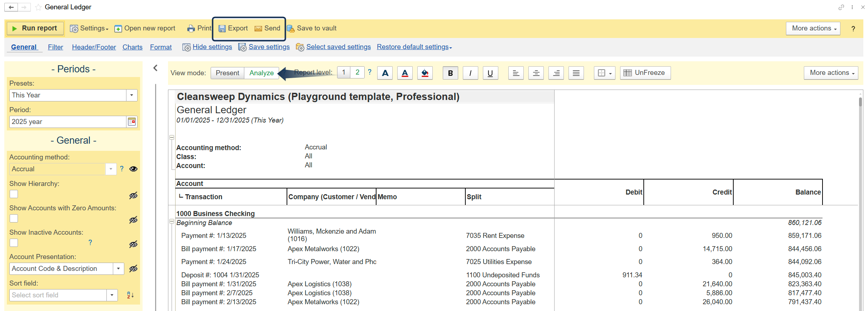Check Show Accounts with Zero Amounts
Viewport: 868px width, 311px height.
14,219
